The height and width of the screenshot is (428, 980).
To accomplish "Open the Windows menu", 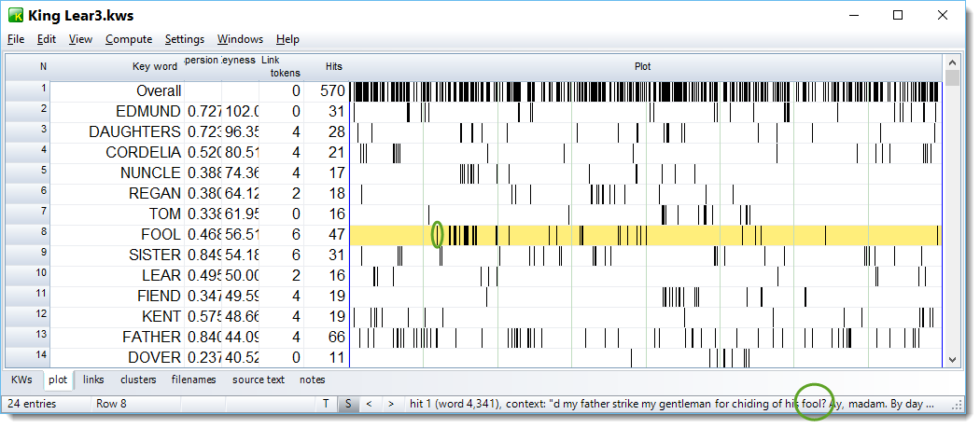I will coord(240,39).
